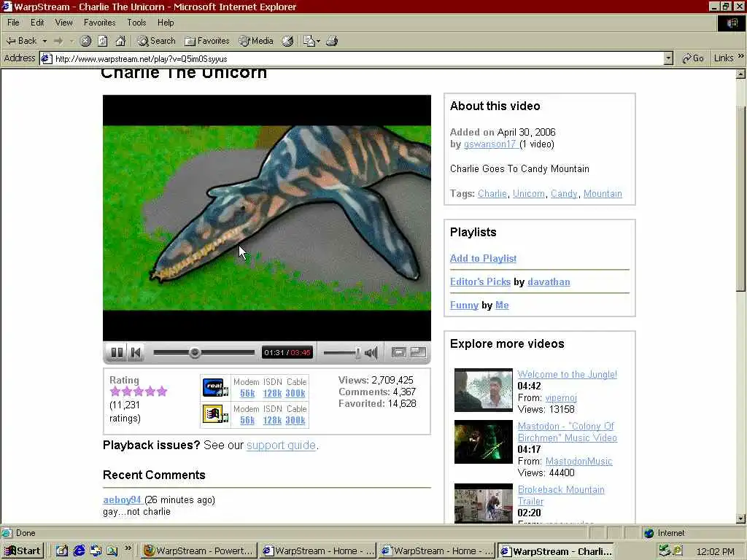Viewport: 747px width, 560px height.
Task: Click the Back toolbar button
Action: (x=21, y=41)
